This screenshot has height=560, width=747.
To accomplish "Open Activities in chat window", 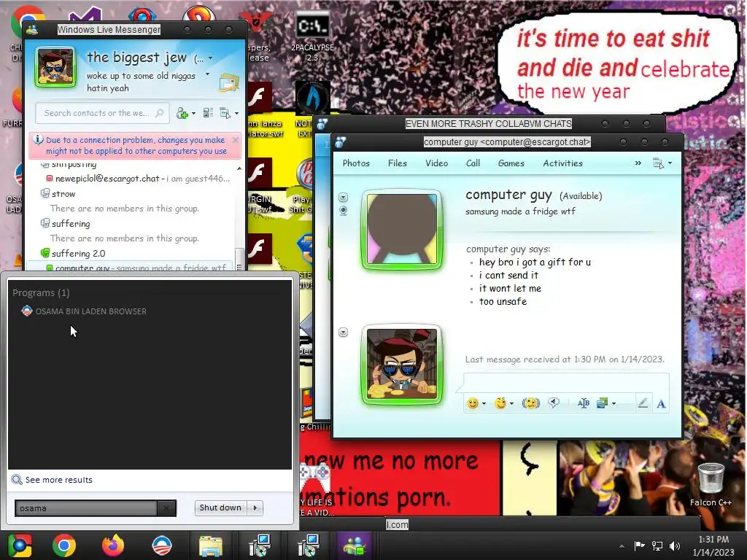I will (562, 163).
